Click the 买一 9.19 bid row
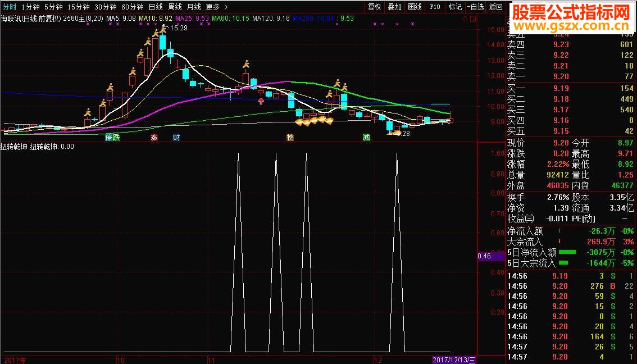 pyautogui.click(x=570, y=88)
